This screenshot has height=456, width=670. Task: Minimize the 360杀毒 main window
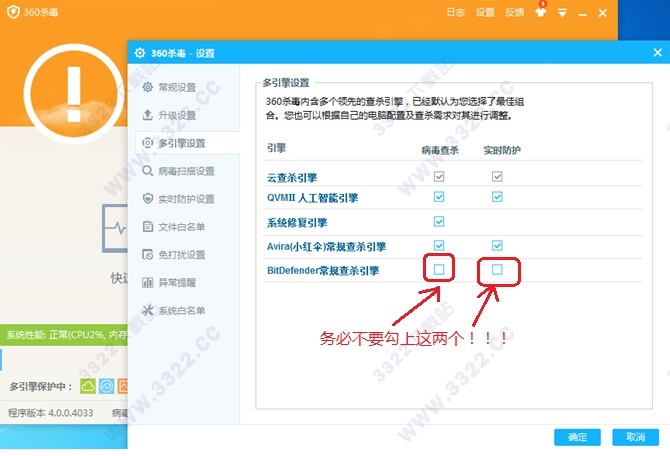click(x=582, y=14)
